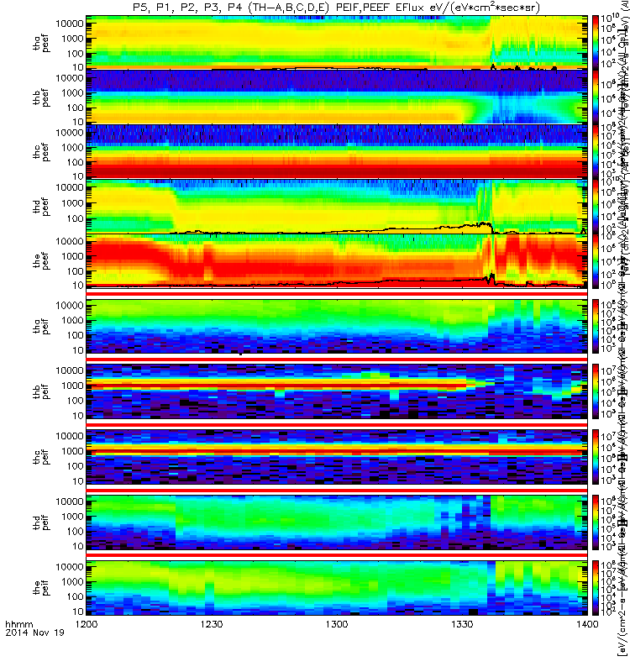The image size is (630, 672).
Task: Click the color bar beside tha peef spectrogram
Action: (x=596, y=42)
